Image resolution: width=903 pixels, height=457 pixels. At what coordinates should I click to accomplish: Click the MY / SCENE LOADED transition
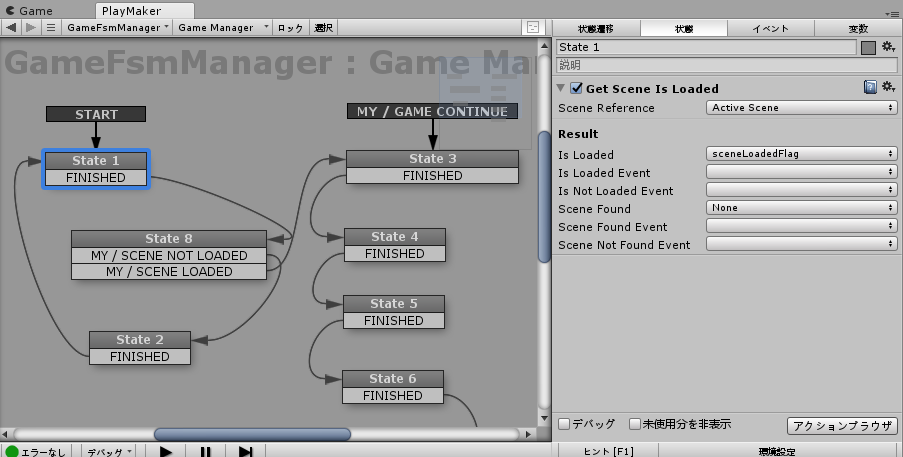[x=169, y=271]
